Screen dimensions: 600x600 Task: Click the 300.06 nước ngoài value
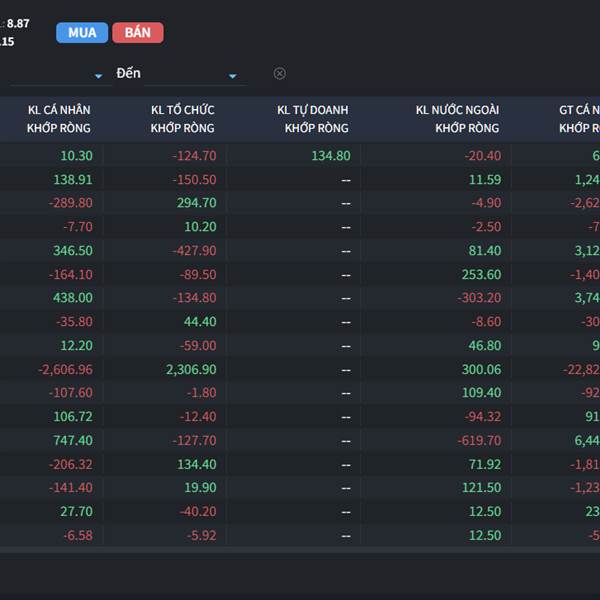(x=480, y=369)
